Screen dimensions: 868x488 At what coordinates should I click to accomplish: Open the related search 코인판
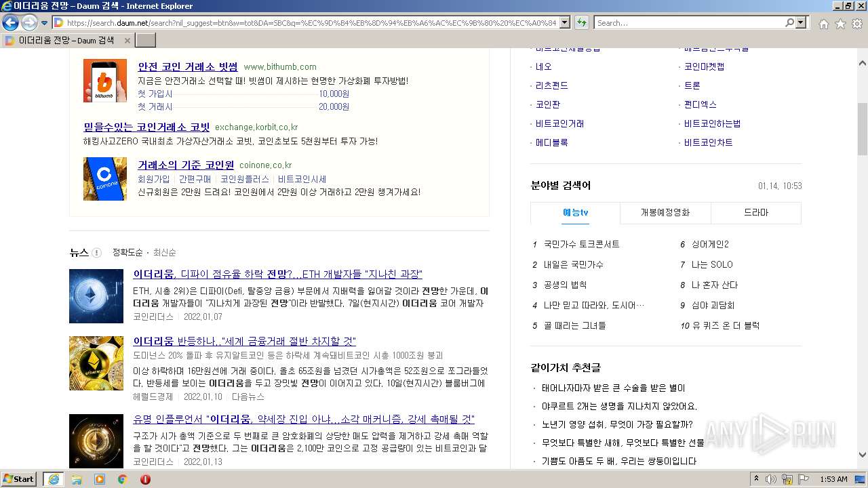(x=548, y=104)
